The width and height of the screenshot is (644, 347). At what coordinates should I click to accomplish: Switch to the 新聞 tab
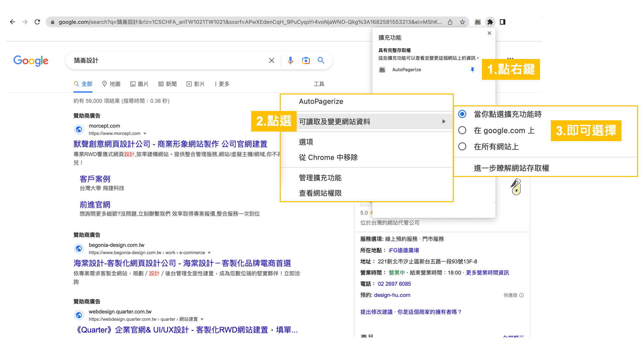click(x=167, y=84)
